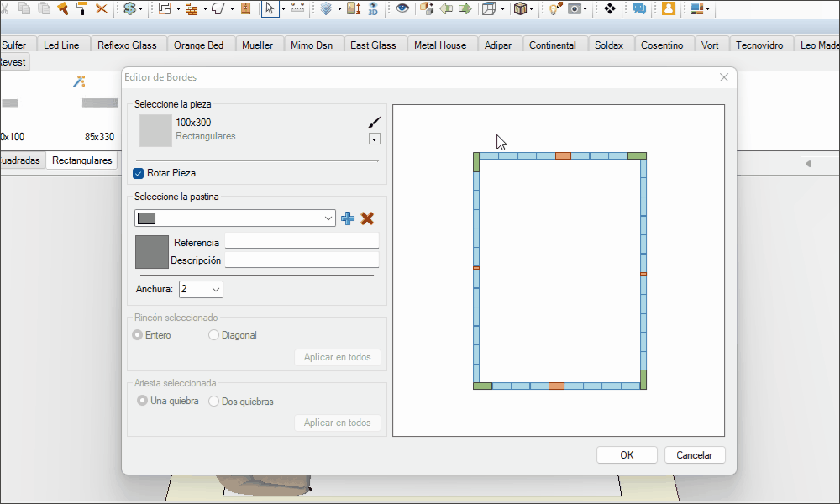
Task: Click the Paste icon in toolbar
Action: [44, 8]
